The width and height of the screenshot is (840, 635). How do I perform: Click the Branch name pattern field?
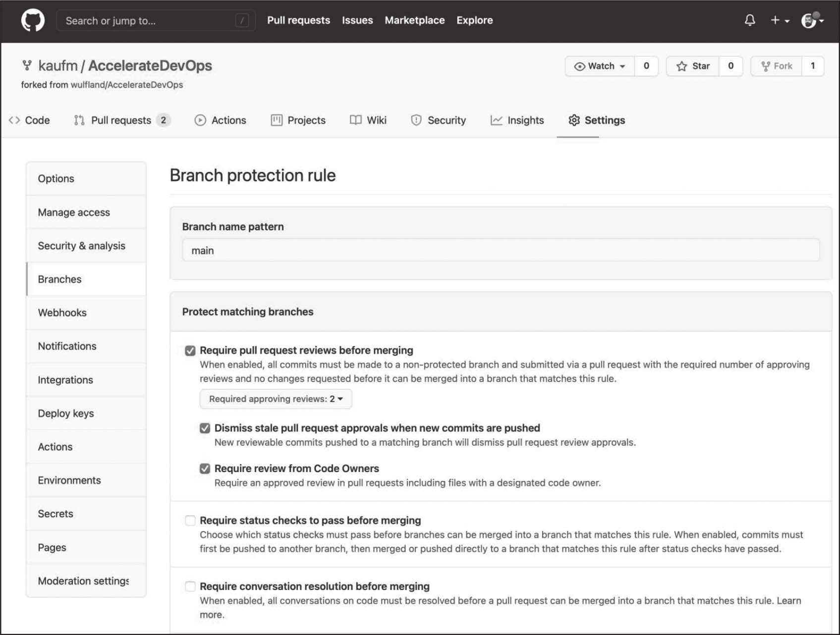[501, 251]
